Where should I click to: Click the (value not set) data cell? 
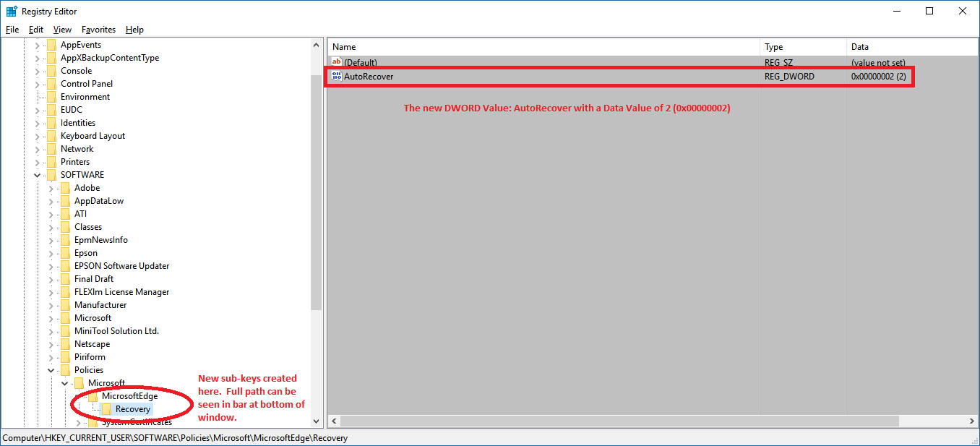[x=878, y=63]
